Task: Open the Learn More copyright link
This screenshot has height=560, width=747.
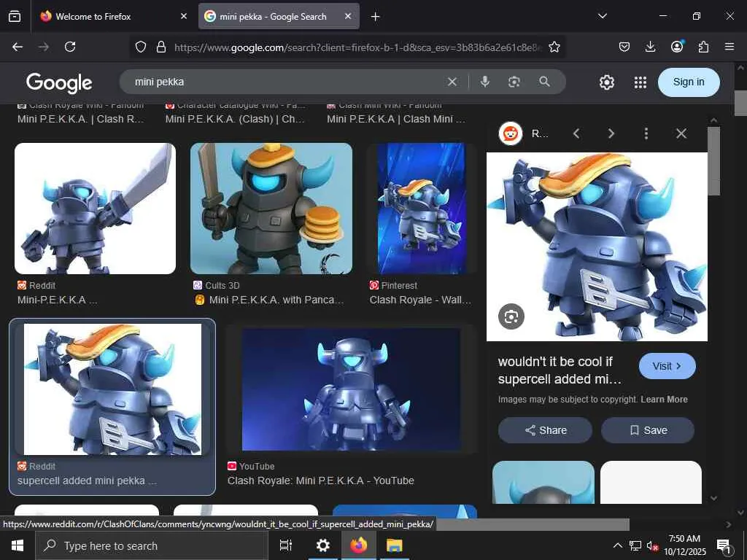Action: point(664,400)
